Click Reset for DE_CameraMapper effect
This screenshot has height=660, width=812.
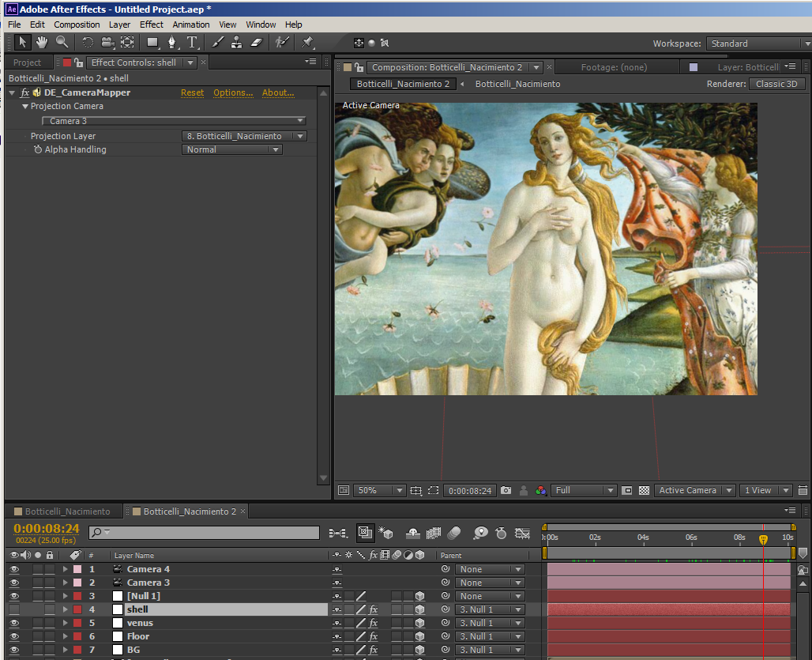point(192,92)
